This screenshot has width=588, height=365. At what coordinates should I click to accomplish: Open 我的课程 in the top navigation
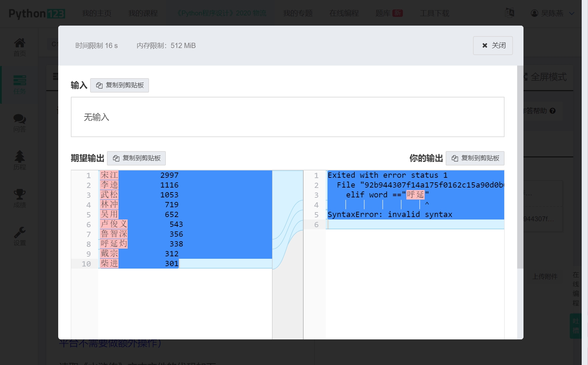click(143, 13)
